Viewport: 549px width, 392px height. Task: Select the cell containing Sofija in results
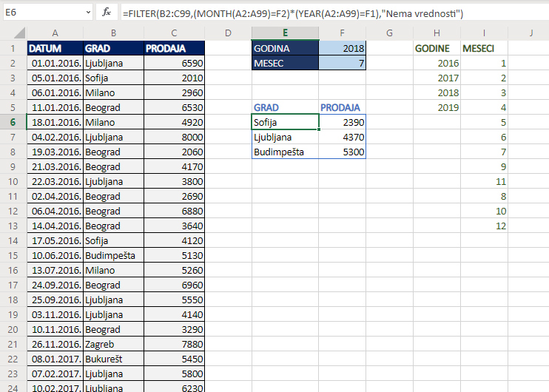coord(285,122)
